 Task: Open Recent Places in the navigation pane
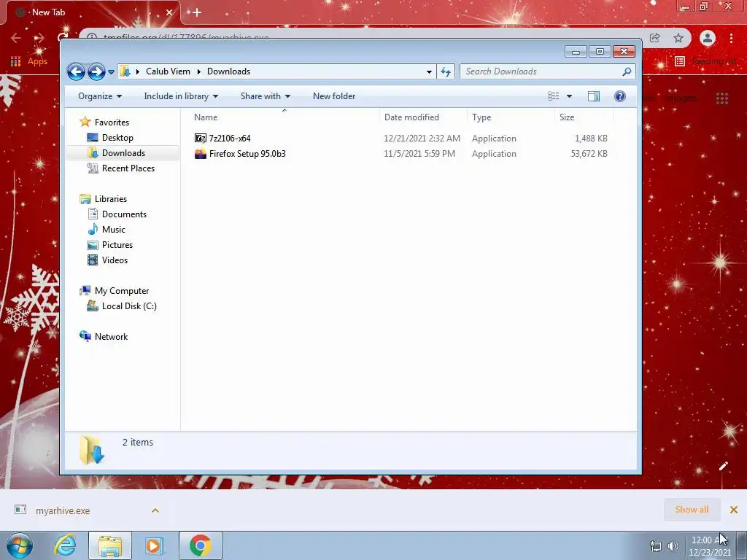(x=128, y=168)
